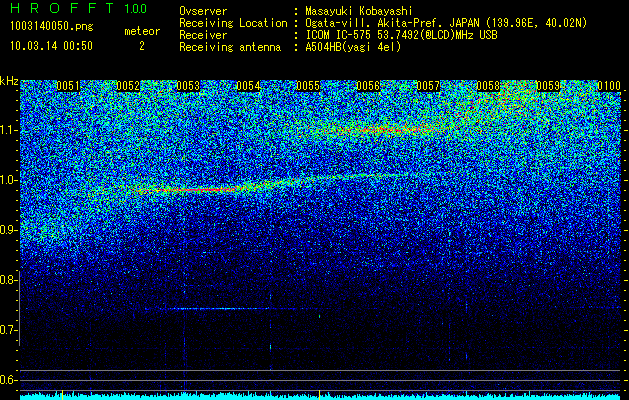Click the 0054 time marker

[248, 86]
